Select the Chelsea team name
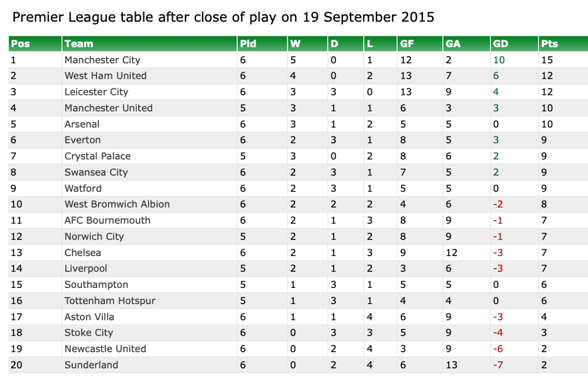This screenshot has width=588, height=378. tap(83, 253)
